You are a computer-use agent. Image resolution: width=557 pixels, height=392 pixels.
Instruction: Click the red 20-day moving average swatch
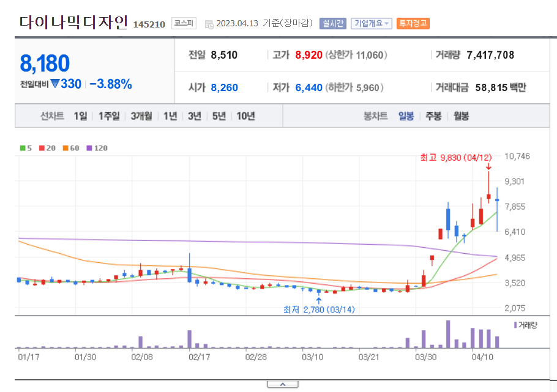coord(42,148)
